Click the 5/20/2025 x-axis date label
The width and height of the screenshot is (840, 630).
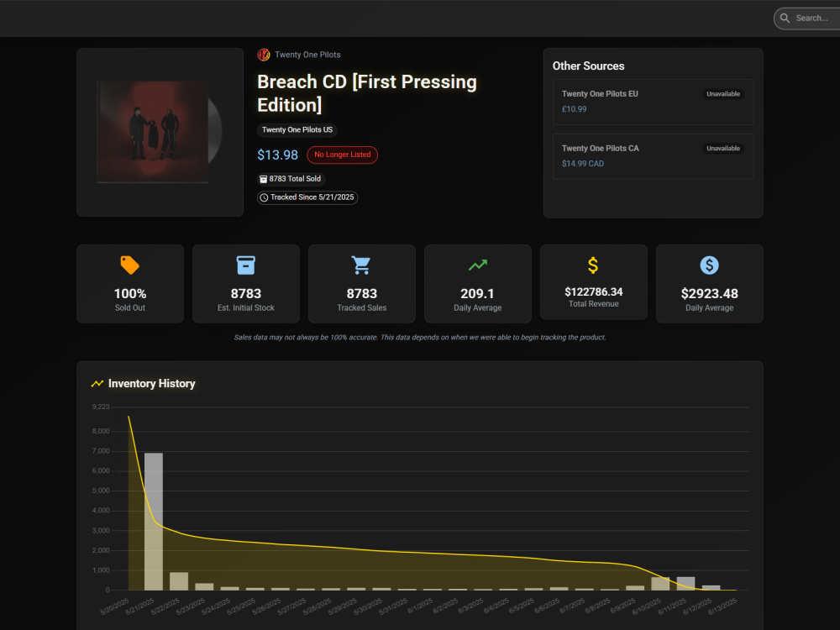pos(114,606)
